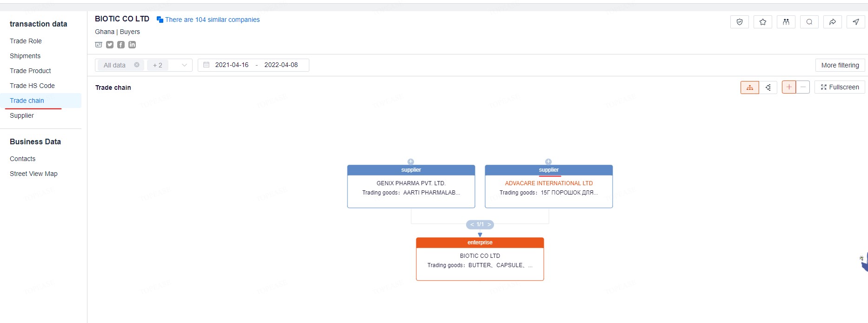The image size is (868, 323).
Task: Click the BIOTIC CO LTD page title
Action: click(122, 19)
